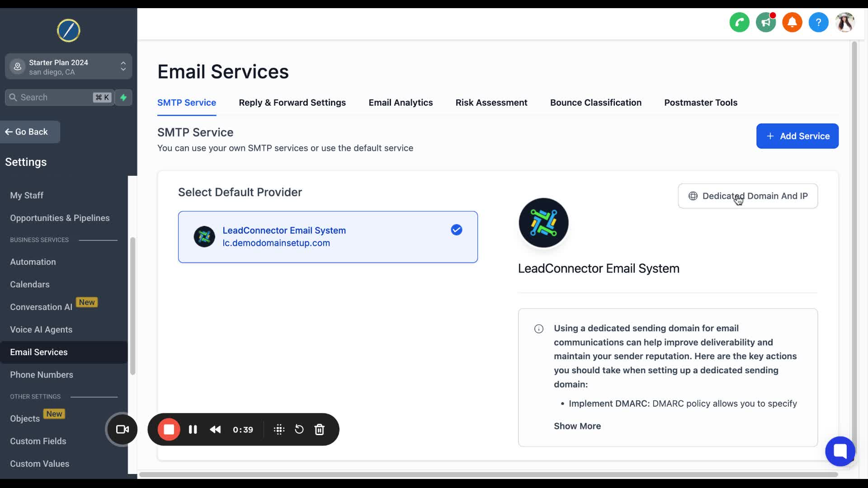This screenshot has height=488, width=868.
Task: Open the Email Analytics tab
Action: pyautogui.click(x=401, y=103)
